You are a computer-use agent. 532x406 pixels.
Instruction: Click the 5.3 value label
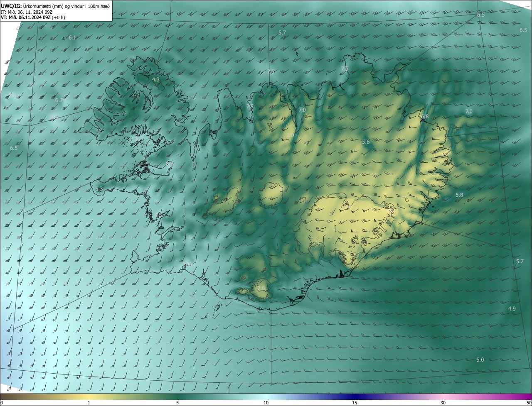tap(99, 189)
